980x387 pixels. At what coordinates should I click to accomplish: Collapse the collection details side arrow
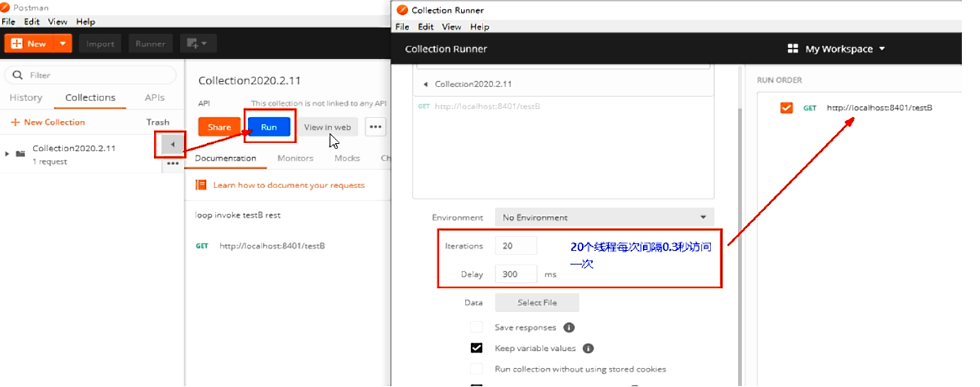pos(173,144)
